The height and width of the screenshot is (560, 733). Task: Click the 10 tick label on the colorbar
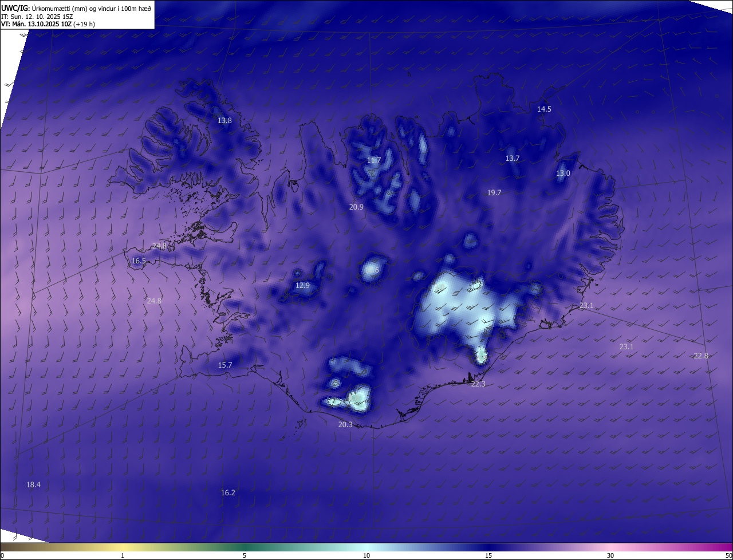(x=366, y=555)
